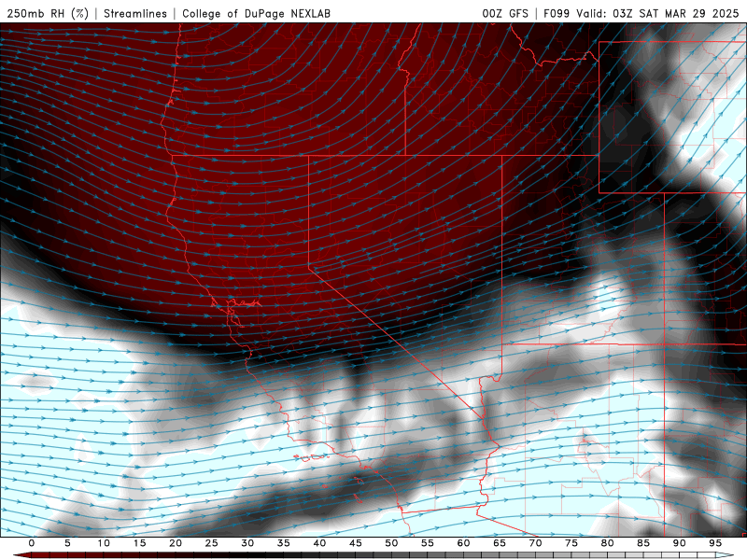The image size is (747, 560).
Task: Click "Valid: 03Z SAT MAR 29 2025" text
Action: (x=657, y=14)
